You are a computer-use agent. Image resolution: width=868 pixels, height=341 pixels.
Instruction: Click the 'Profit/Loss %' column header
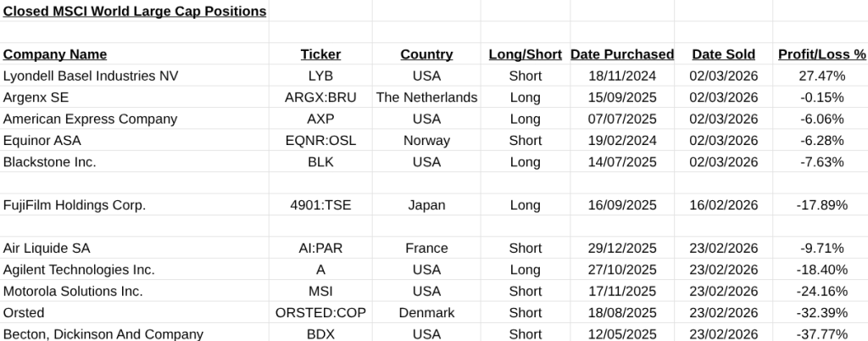click(821, 54)
